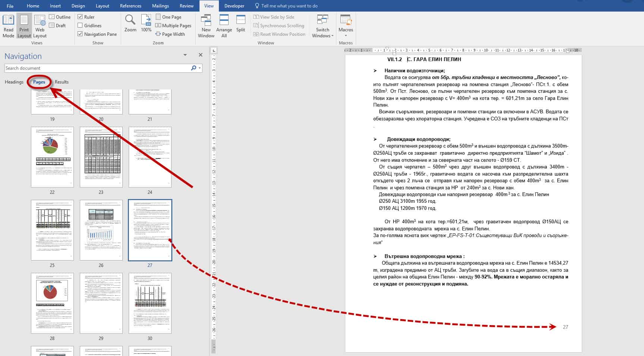Open the Mailings tab

coord(160,6)
